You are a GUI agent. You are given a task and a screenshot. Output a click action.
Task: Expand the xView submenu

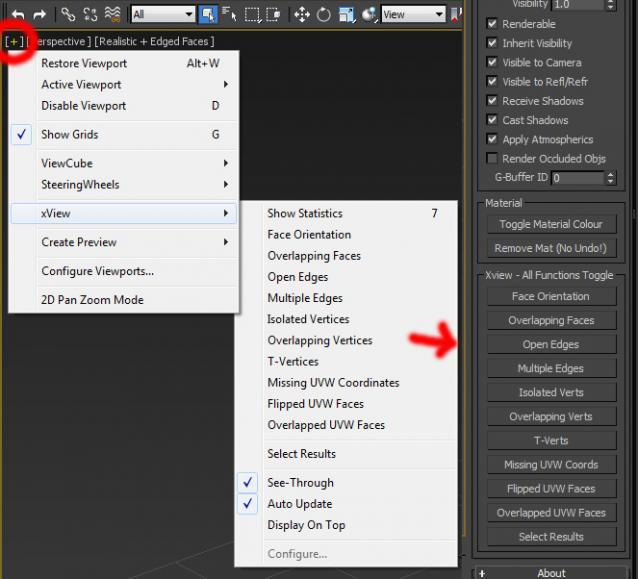(x=124, y=214)
